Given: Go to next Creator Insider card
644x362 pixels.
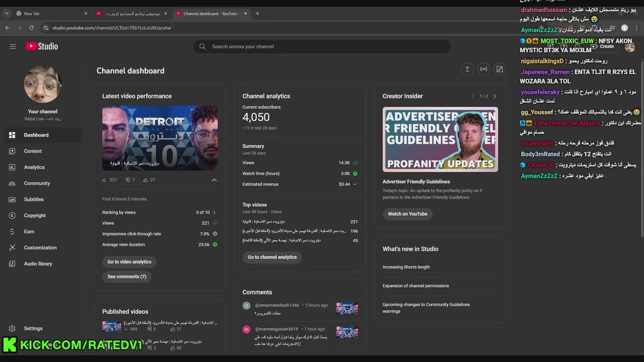Looking at the screenshot, I should (495, 96).
